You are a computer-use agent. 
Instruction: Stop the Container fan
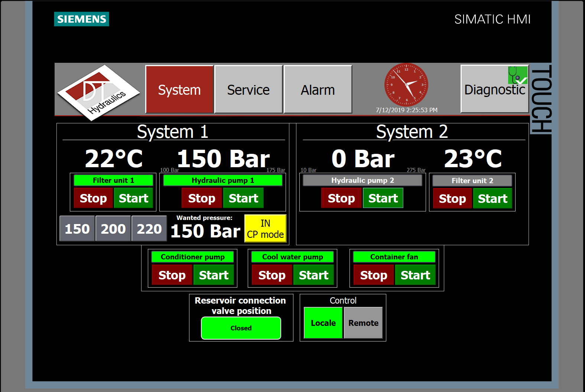click(373, 275)
